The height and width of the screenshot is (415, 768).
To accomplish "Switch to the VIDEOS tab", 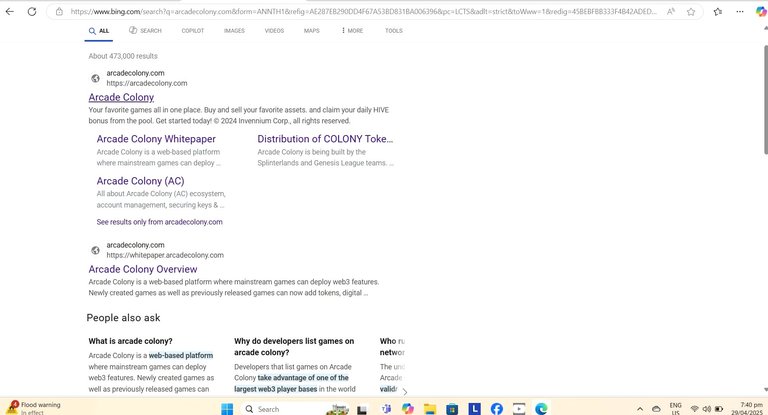I will (274, 30).
